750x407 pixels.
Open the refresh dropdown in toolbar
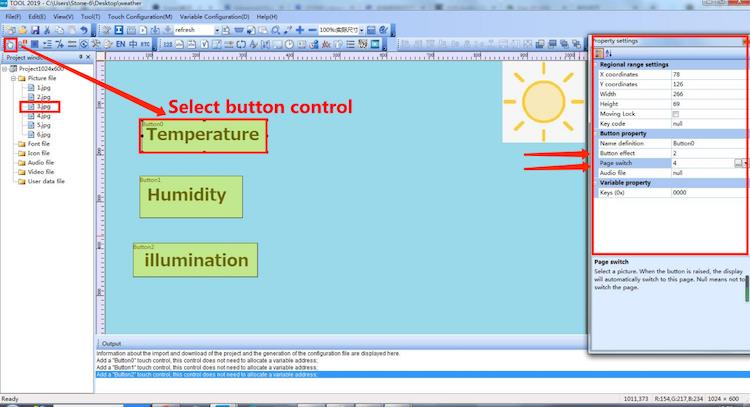tap(214, 30)
